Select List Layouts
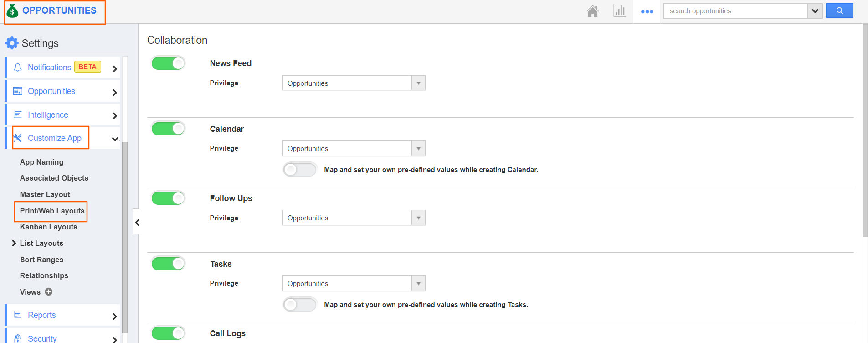The image size is (868, 343). click(41, 243)
